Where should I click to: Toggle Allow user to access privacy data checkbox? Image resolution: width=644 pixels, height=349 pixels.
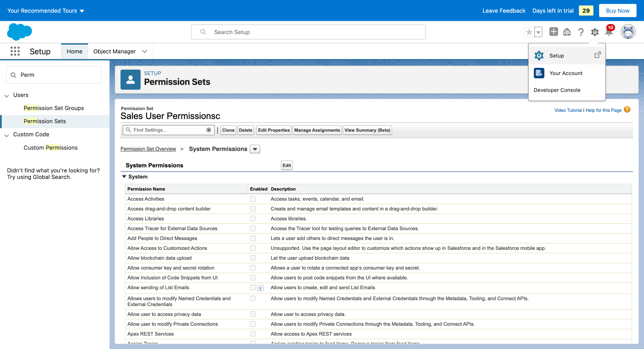253,314
